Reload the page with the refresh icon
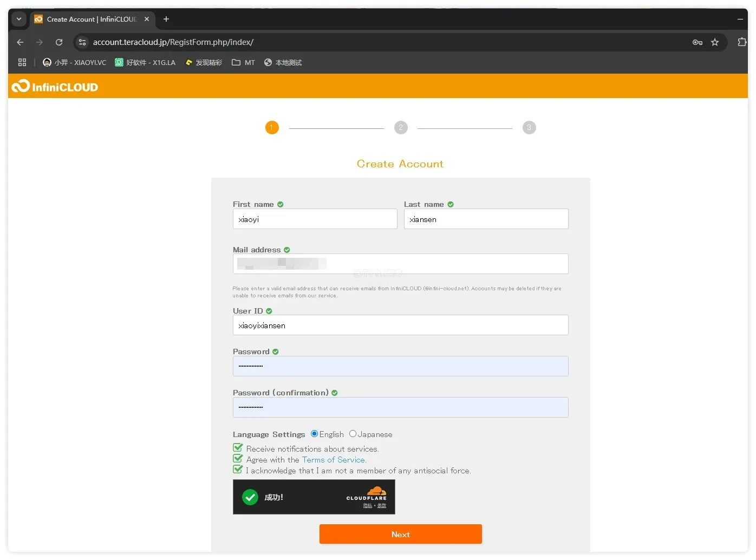Image resolution: width=756 pixels, height=560 pixels. (59, 42)
